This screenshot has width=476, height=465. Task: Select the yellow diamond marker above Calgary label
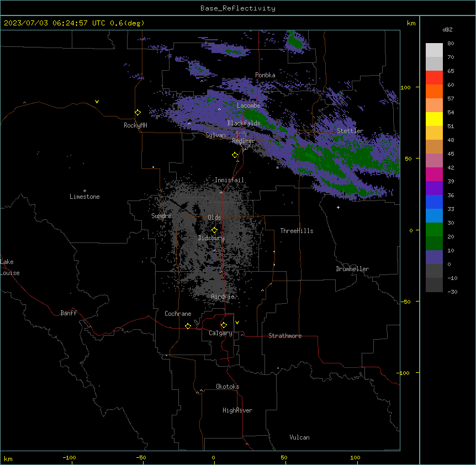(224, 325)
